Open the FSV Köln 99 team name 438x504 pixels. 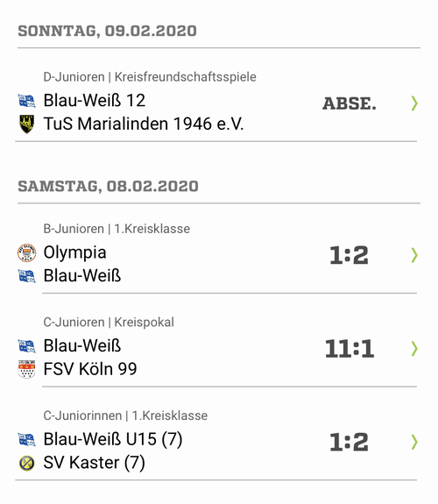click(x=90, y=369)
